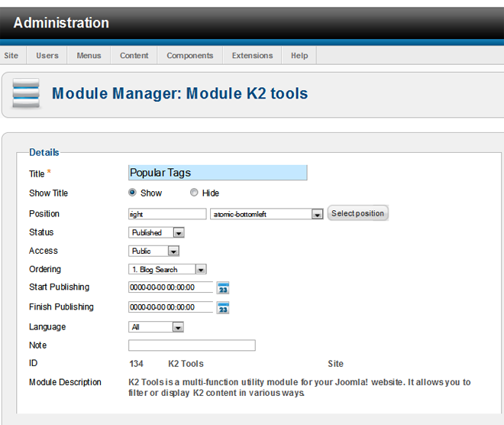Open the Help menu

[x=299, y=56]
